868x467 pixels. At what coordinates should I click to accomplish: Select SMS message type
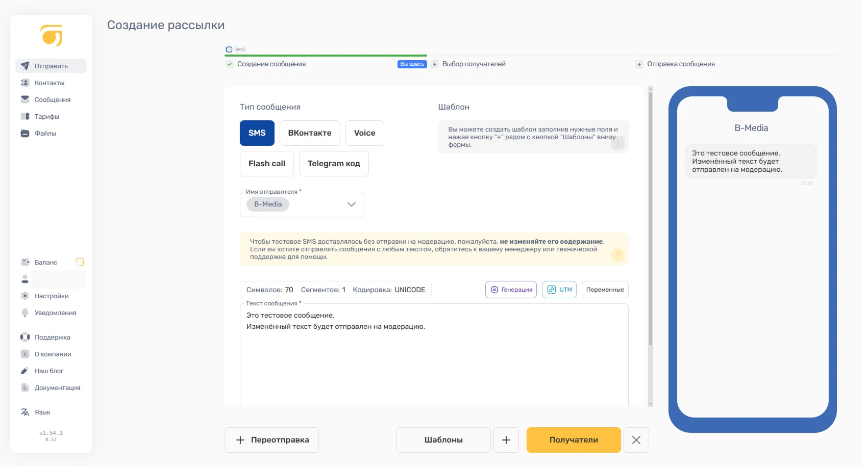pos(257,133)
